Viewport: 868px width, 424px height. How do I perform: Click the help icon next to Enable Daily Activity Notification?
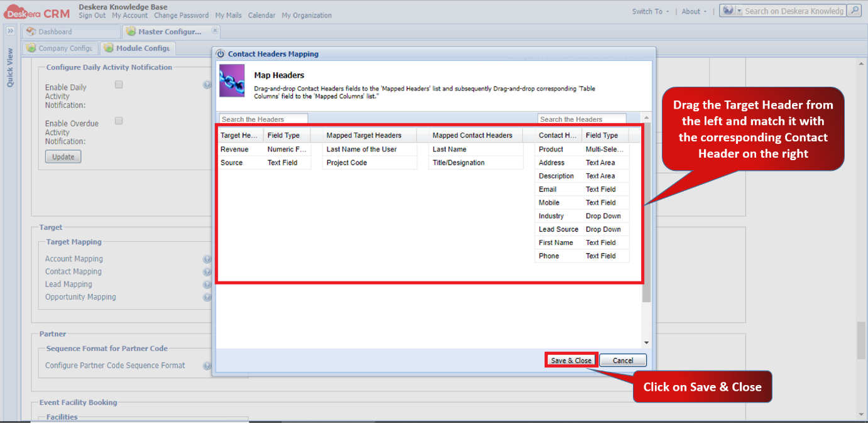(x=207, y=84)
